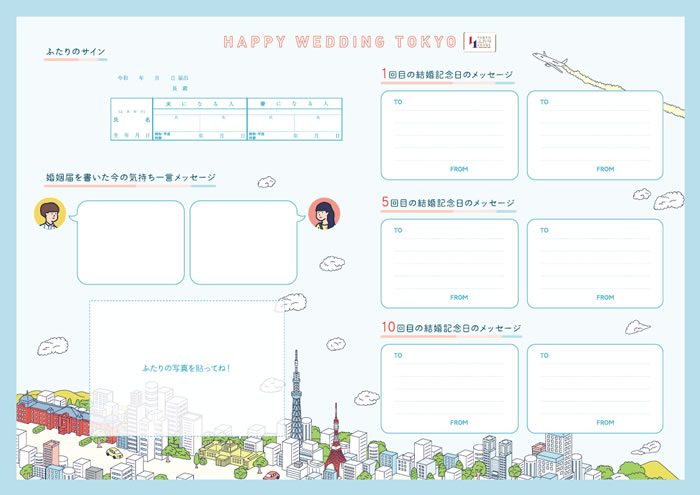The height and width of the screenshot is (495, 700).
Task: Click the Tokyo Skytree illustration
Action: point(296,400)
